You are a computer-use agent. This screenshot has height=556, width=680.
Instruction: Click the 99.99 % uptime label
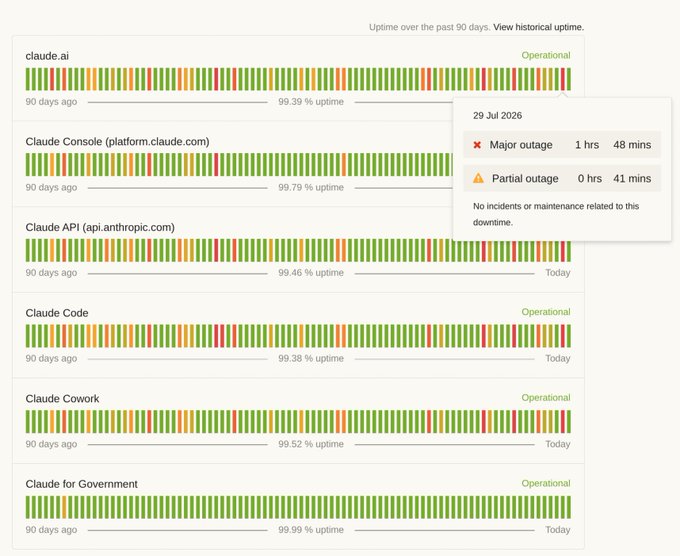tap(311, 530)
